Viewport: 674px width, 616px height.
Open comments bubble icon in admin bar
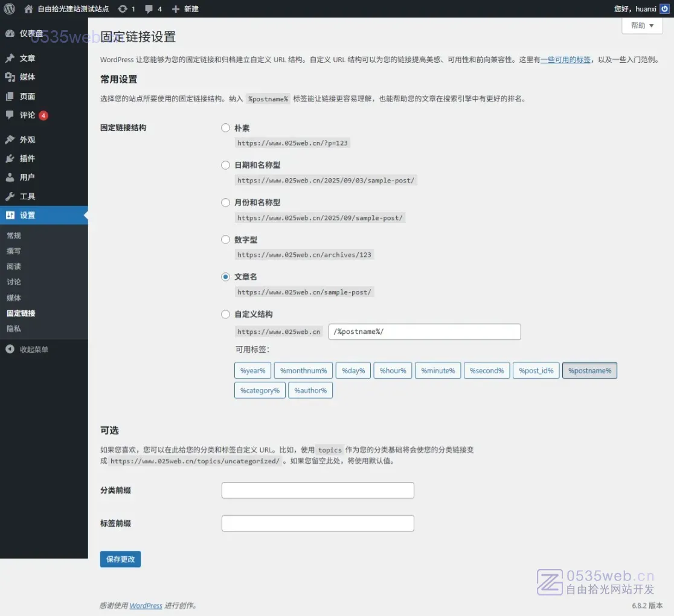(x=149, y=9)
